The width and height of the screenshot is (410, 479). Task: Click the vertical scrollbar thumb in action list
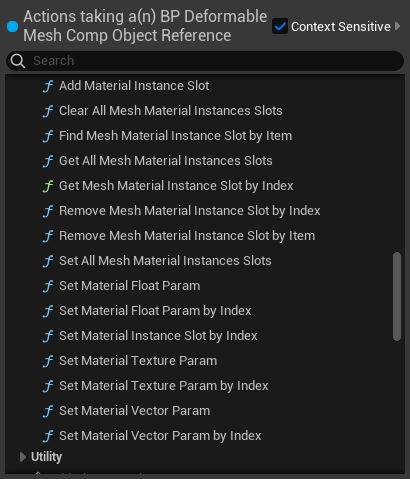pos(397,297)
